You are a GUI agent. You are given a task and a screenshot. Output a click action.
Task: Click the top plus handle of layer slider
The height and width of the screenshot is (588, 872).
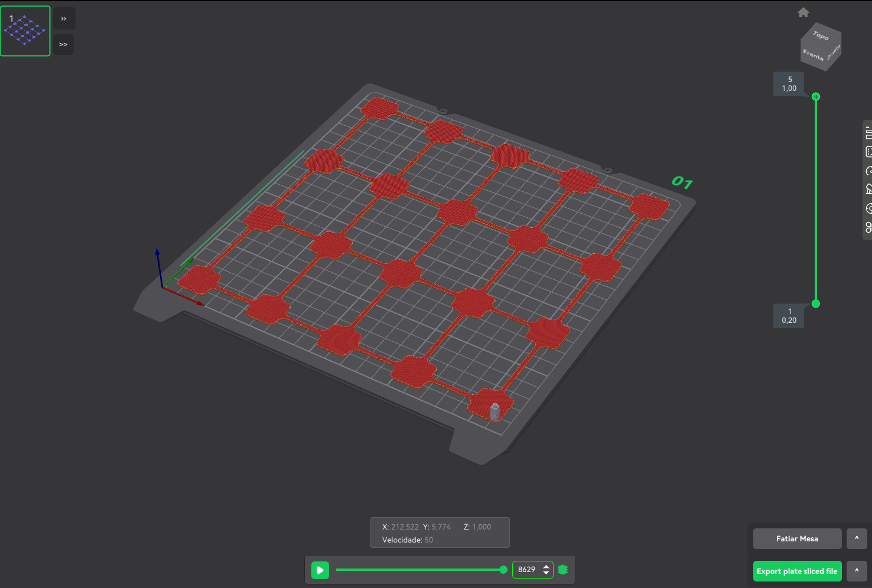coord(816,96)
